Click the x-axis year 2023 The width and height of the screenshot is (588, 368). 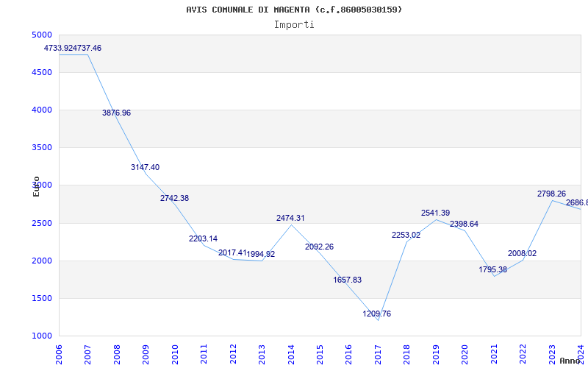[552, 355]
